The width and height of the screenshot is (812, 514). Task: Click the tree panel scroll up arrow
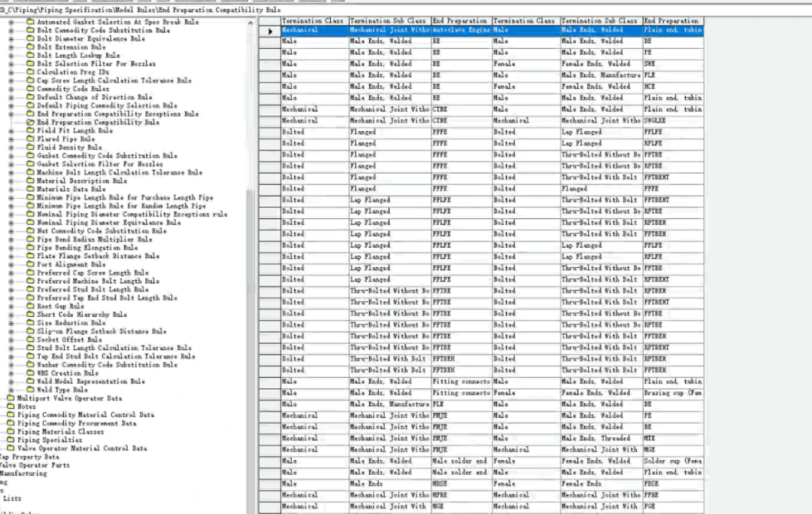(x=250, y=23)
